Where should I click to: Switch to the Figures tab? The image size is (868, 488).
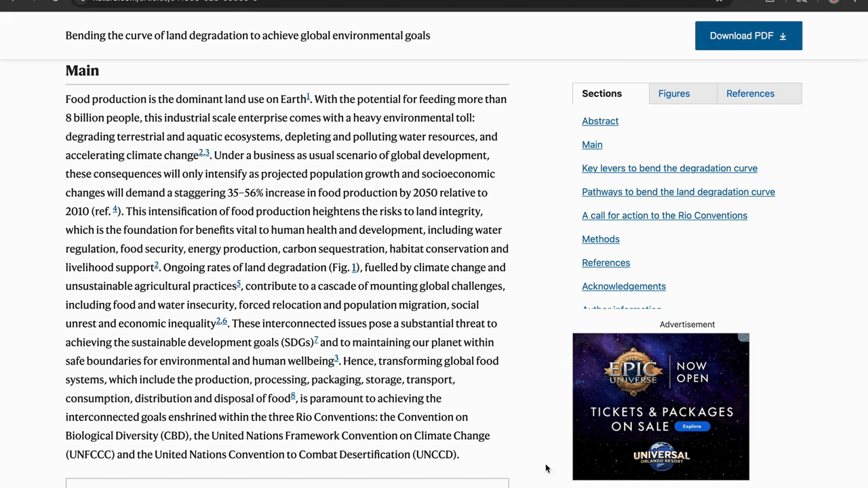pos(673,94)
